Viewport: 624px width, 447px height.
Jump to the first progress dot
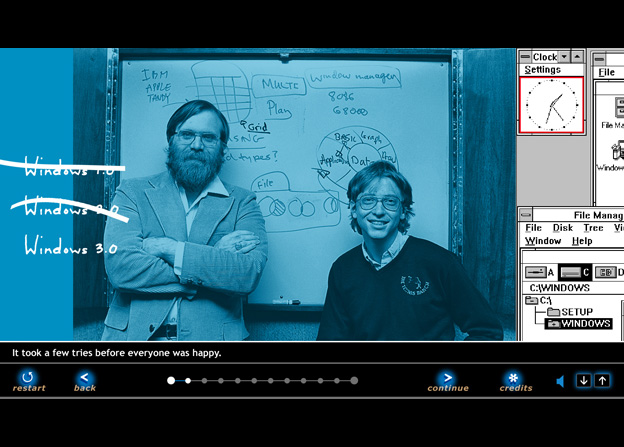(x=171, y=381)
